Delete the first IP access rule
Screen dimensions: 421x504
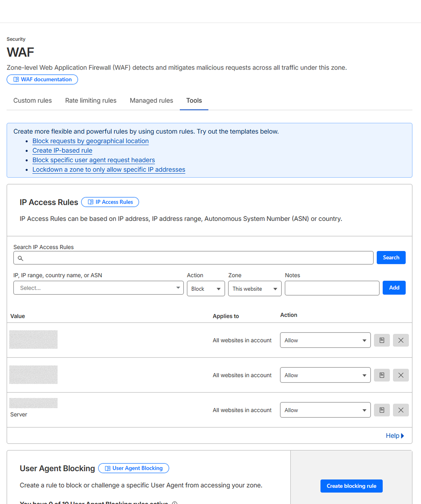[x=401, y=340]
